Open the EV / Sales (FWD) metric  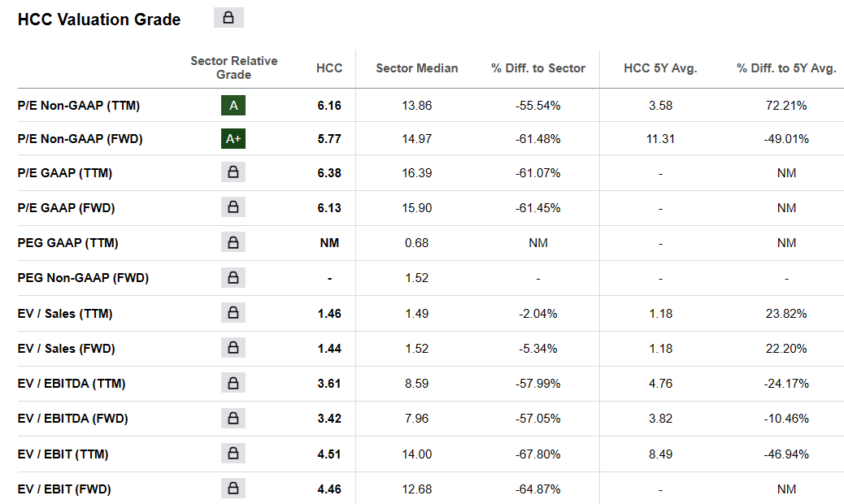[x=66, y=349]
